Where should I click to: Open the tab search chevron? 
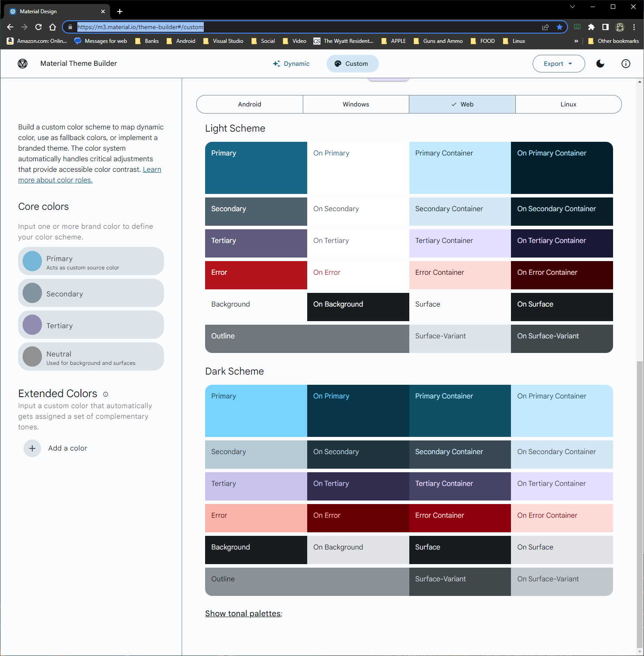pyautogui.click(x=572, y=7)
